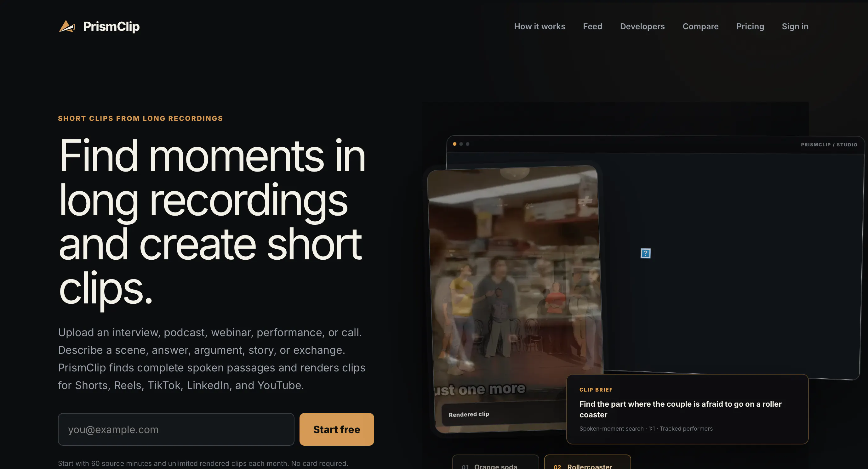Viewport: 868px width, 469px height.
Task: Click the Clip Brief card
Action: click(x=688, y=409)
